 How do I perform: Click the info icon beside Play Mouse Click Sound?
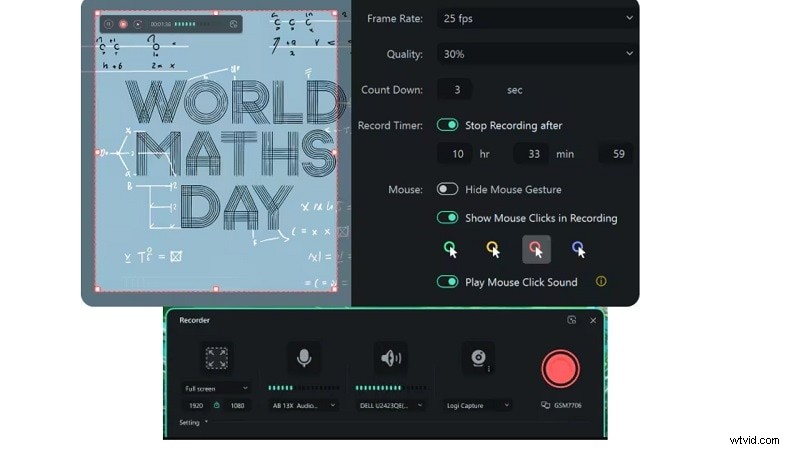coord(601,282)
